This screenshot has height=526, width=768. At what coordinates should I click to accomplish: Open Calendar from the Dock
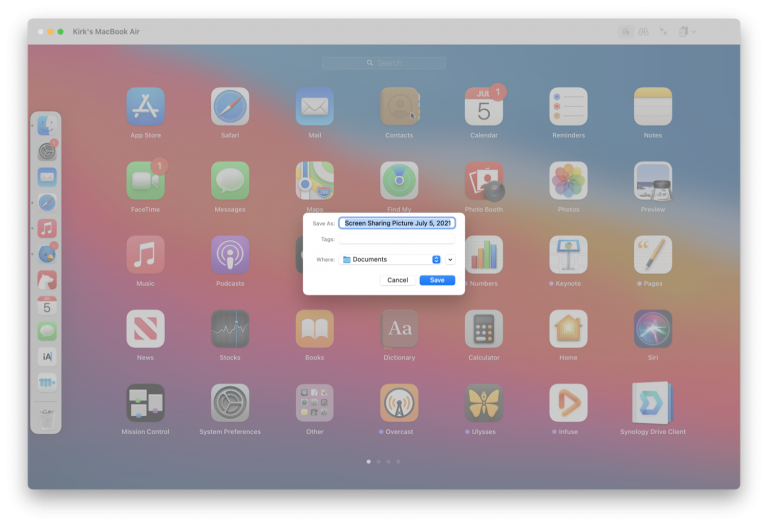pos(47,306)
